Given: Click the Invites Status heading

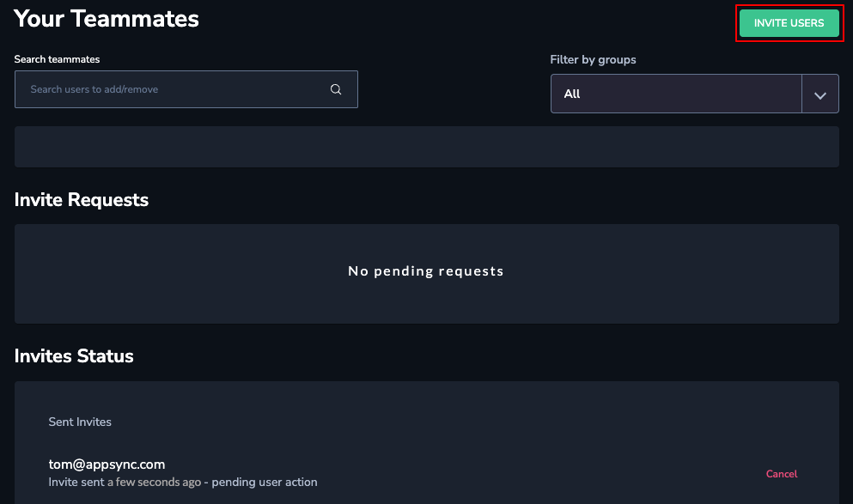Looking at the screenshot, I should pos(74,355).
